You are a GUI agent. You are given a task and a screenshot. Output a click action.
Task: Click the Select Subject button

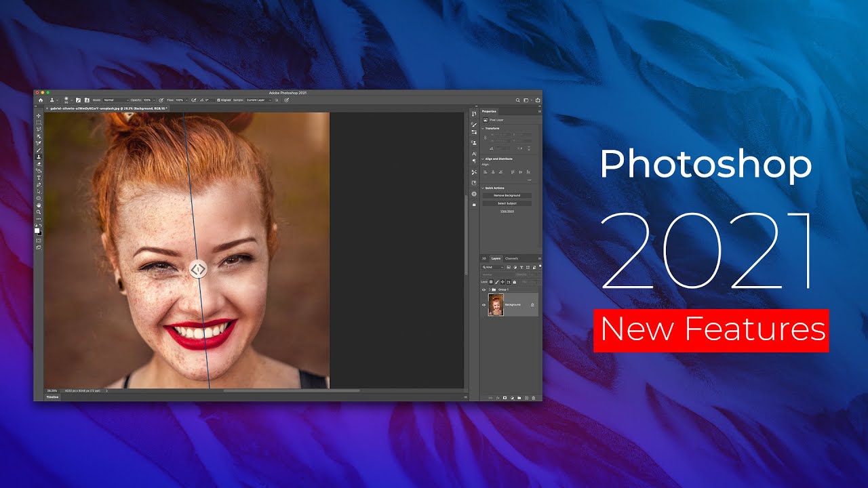coord(507,203)
